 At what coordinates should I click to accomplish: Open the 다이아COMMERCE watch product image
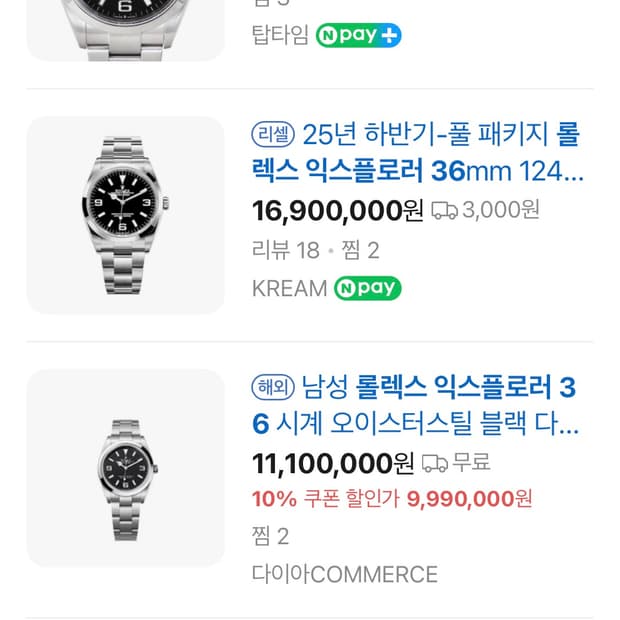pos(125,468)
